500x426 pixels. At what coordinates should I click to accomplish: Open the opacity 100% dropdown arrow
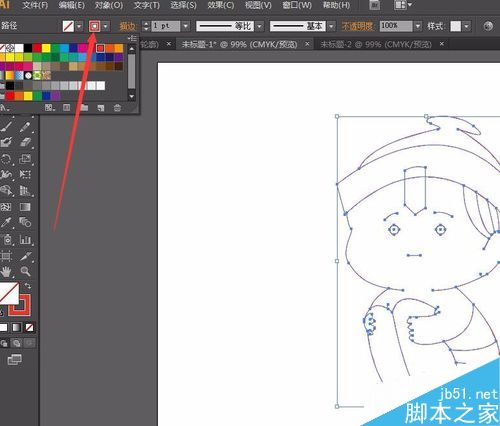(x=418, y=26)
